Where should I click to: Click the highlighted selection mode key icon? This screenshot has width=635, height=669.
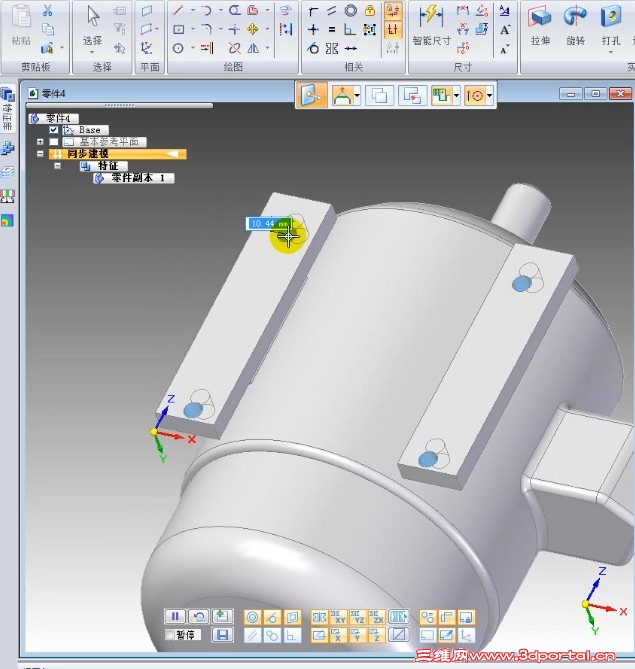tap(312, 96)
